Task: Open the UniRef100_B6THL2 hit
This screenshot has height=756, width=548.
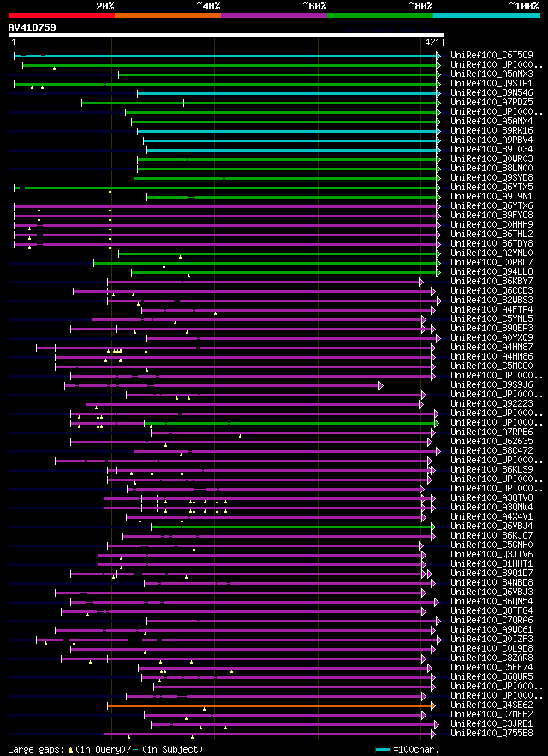Action: click(x=492, y=235)
